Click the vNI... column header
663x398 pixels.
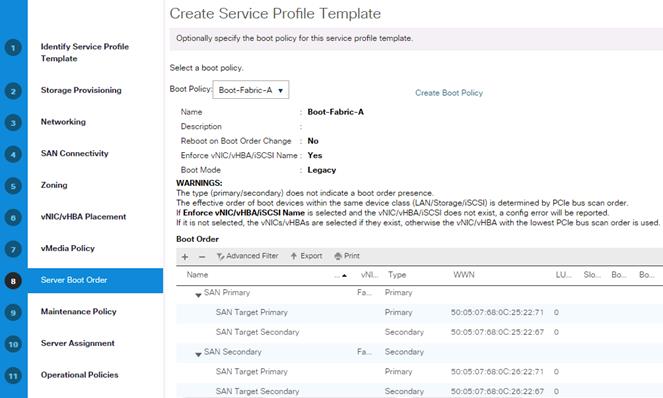(370, 274)
